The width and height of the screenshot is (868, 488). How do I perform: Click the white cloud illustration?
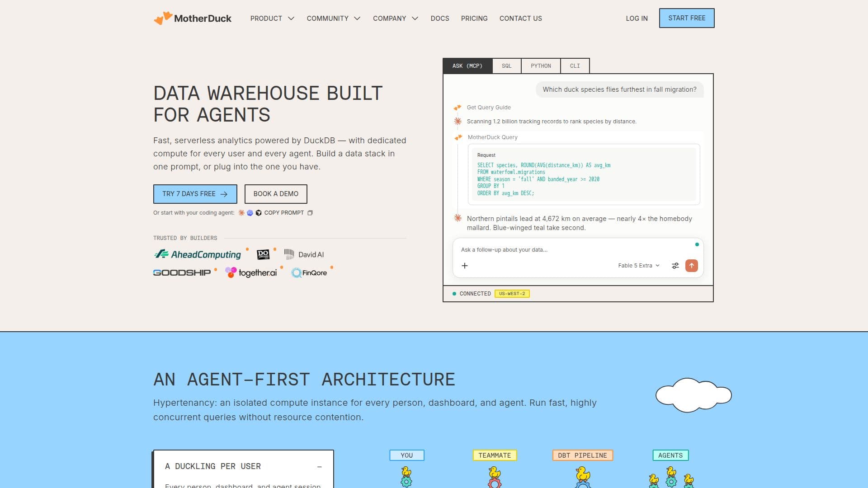(x=693, y=395)
